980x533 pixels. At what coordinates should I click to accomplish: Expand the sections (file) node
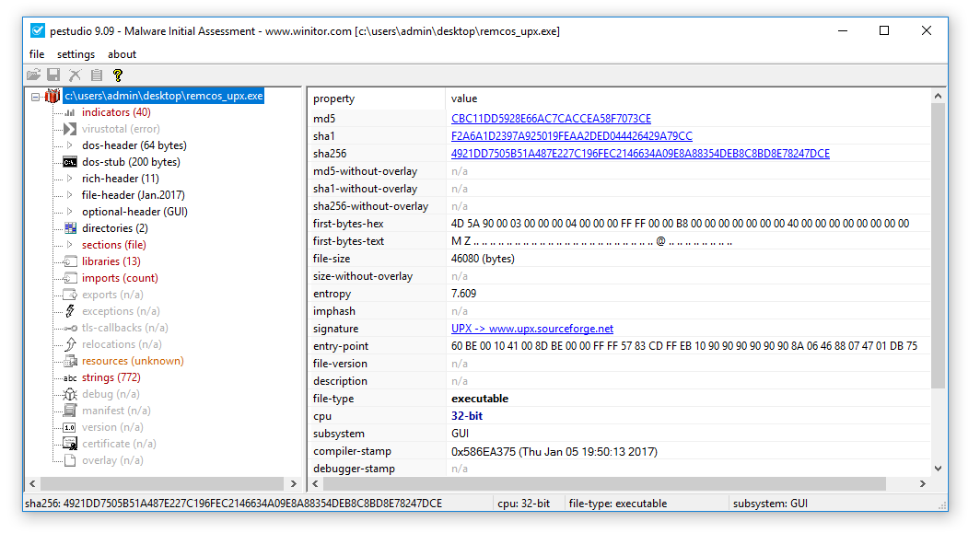(x=70, y=245)
